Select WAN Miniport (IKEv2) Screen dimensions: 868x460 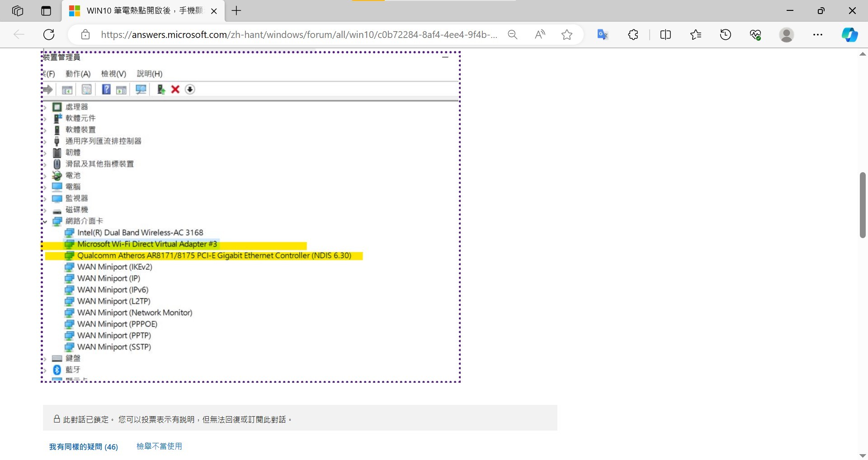pyautogui.click(x=115, y=267)
